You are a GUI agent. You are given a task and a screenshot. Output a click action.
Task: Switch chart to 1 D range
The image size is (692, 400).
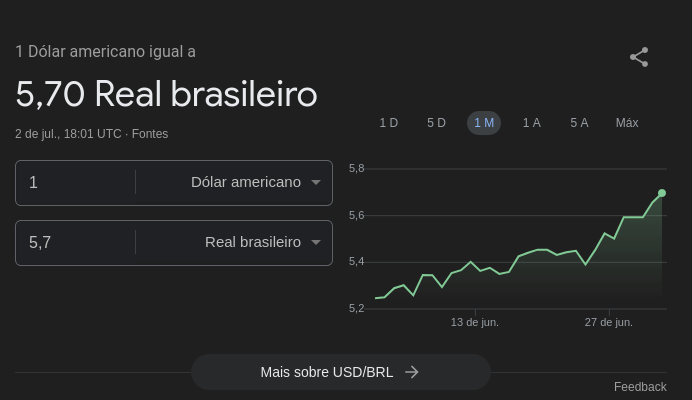[x=388, y=123]
